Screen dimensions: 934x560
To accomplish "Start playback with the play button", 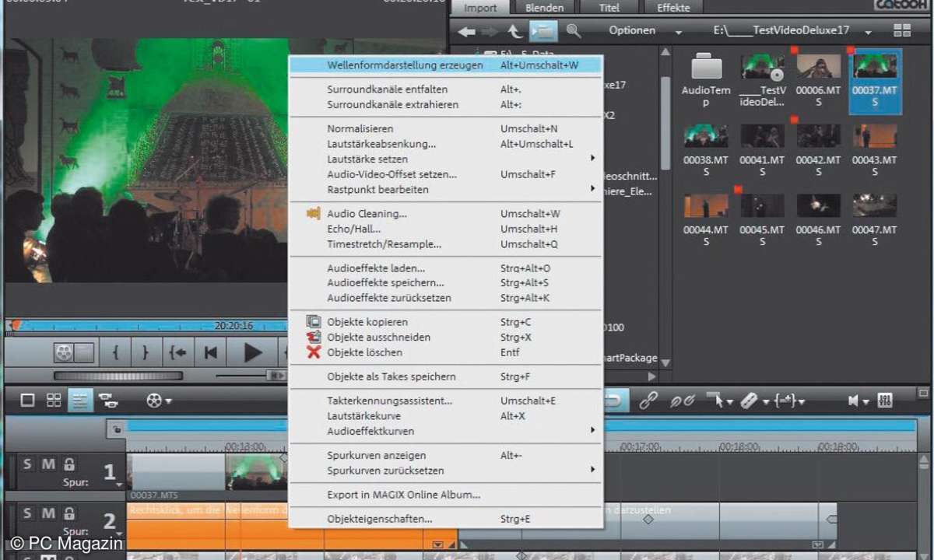I will tap(252, 353).
